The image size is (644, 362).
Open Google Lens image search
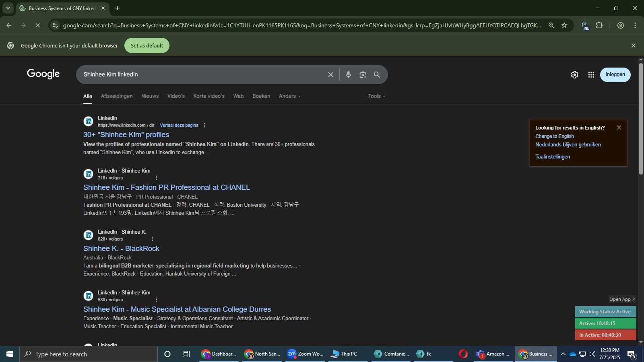tap(363, 74)
